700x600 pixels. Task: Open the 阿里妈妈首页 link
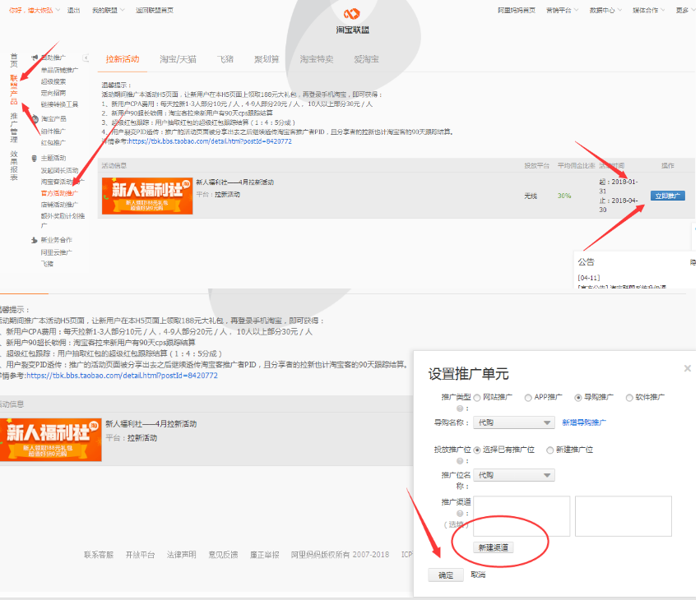click(517, 10)
